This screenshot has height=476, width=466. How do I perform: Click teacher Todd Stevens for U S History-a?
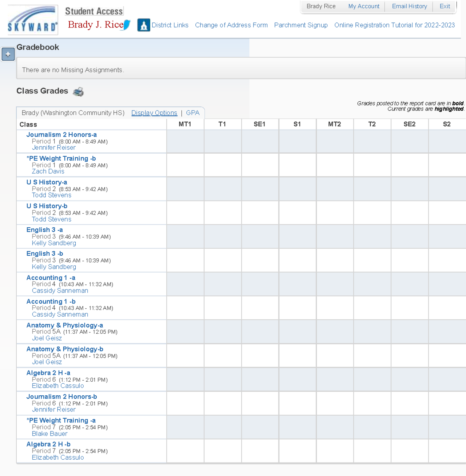point(51,195)
